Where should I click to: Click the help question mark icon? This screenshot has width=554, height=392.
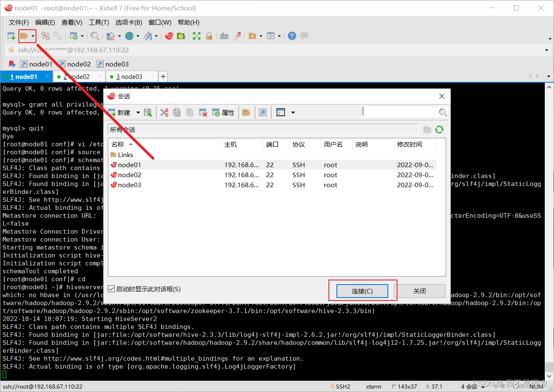[292, 36]
